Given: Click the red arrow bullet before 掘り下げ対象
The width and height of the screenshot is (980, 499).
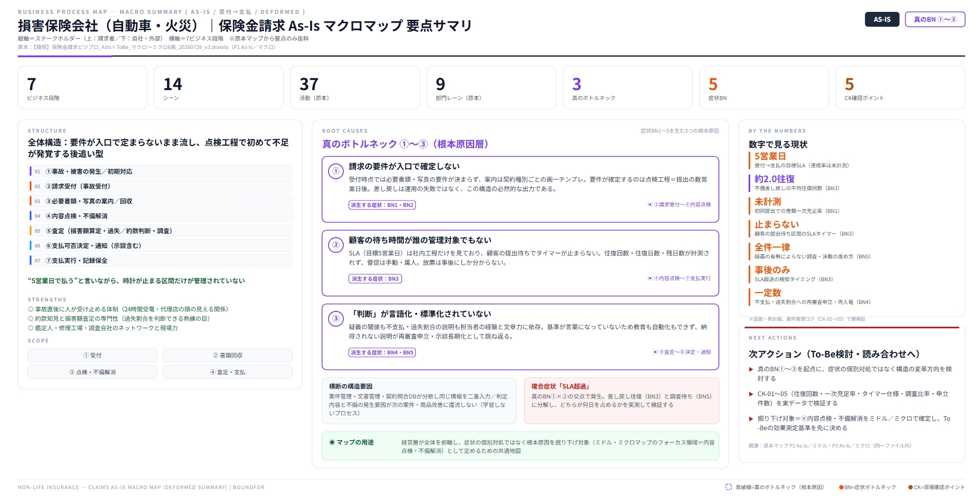Looking at the screenshot, I should [x=751, y=419].
